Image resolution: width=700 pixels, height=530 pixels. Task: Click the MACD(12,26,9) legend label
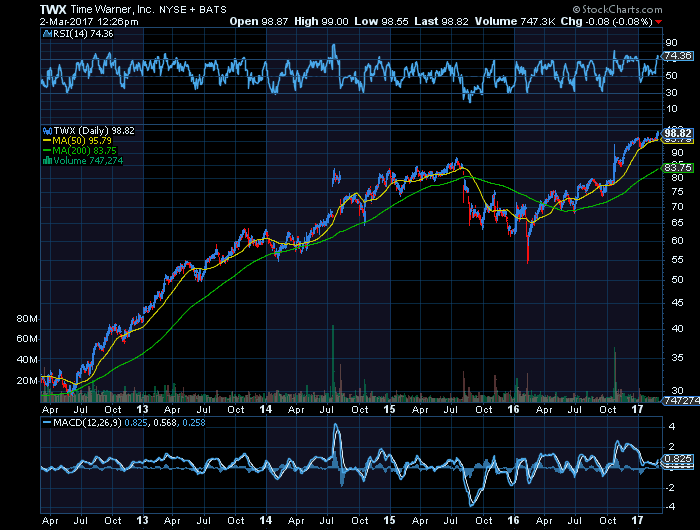tap(87, 422)
